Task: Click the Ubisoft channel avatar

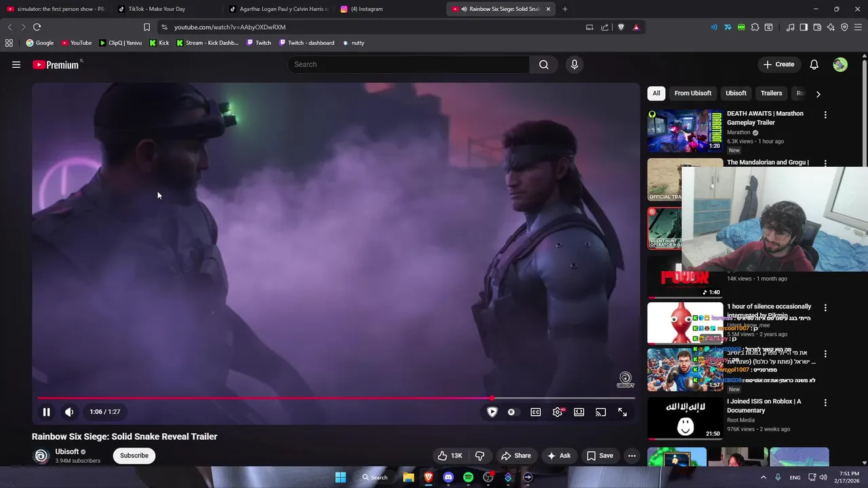Action: click(41, 455)
